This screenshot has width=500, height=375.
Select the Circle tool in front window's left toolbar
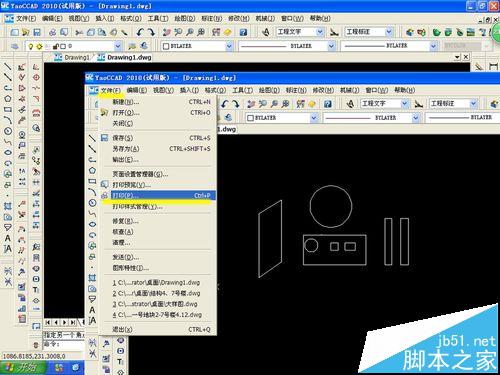coord(92,203)
